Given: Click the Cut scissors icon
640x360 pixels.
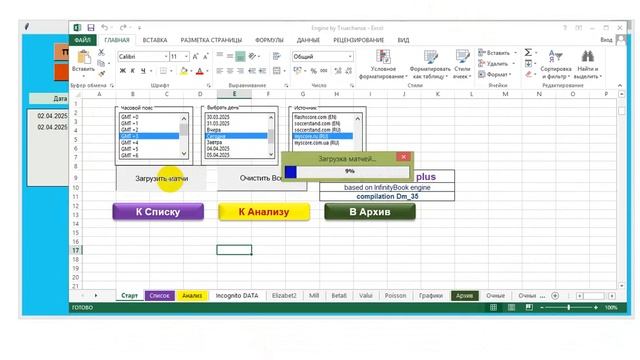Looking at the screenshot, I should click(x=101, y=52).
